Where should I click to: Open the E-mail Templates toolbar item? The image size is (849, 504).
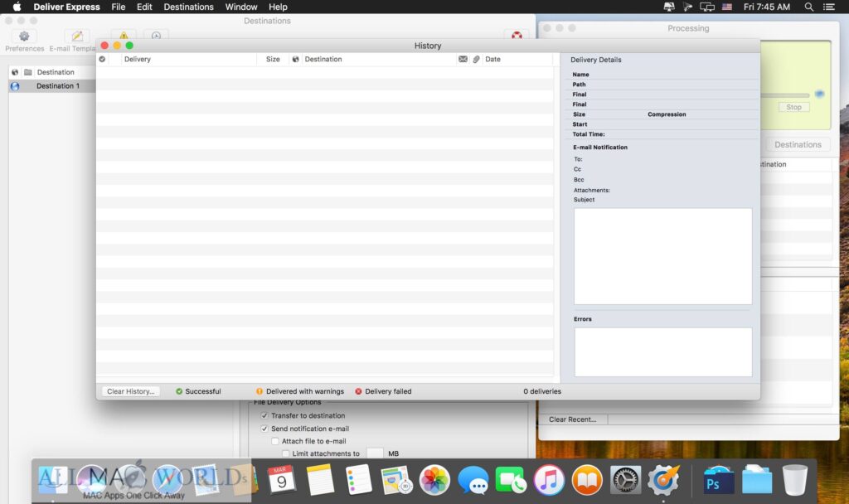pos(73,41)
